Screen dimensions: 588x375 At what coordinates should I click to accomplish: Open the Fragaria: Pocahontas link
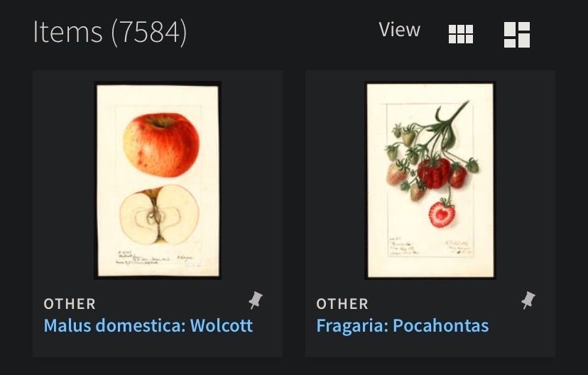402,326
